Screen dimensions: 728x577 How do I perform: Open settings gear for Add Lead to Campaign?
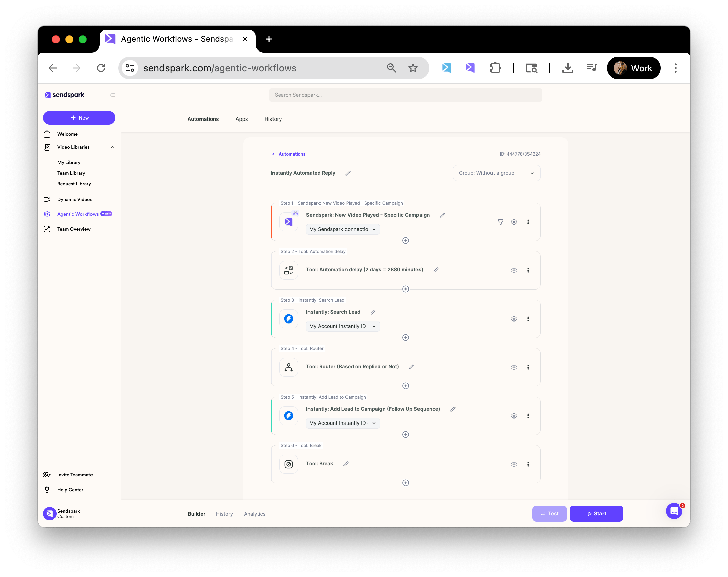coord(514,416)
